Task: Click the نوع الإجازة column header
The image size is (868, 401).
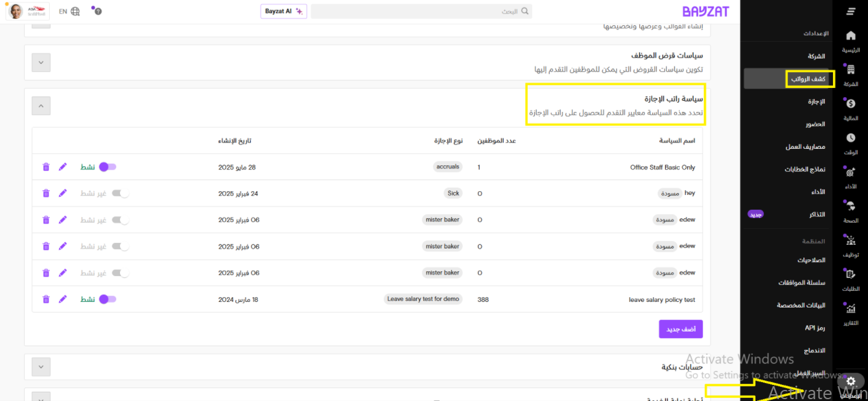Action: pos(448,141)
